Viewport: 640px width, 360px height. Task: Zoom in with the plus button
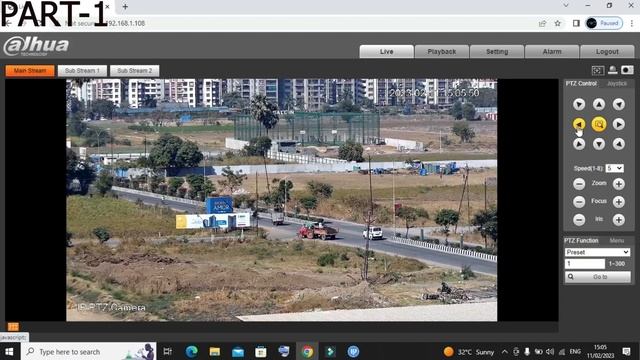619,184
